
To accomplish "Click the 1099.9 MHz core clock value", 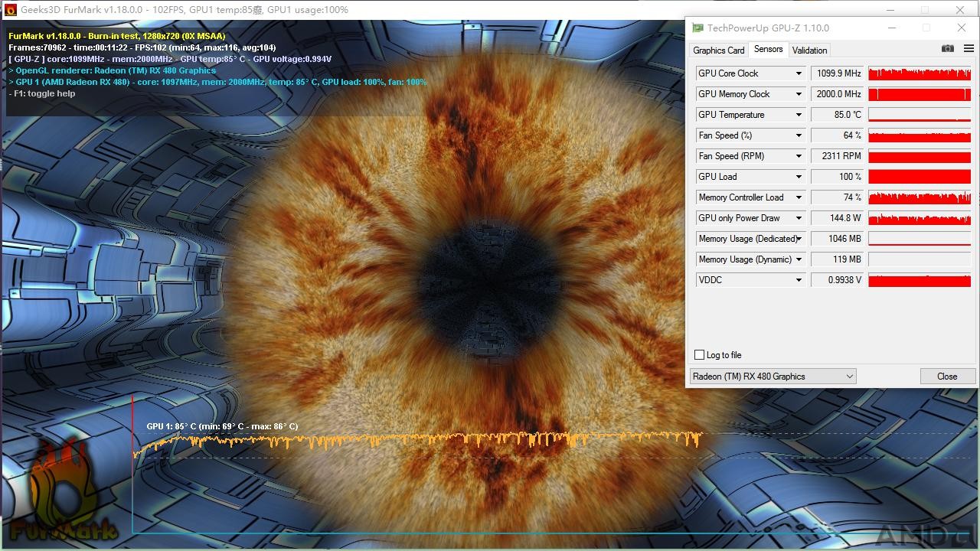I will (x=837, y=73).
